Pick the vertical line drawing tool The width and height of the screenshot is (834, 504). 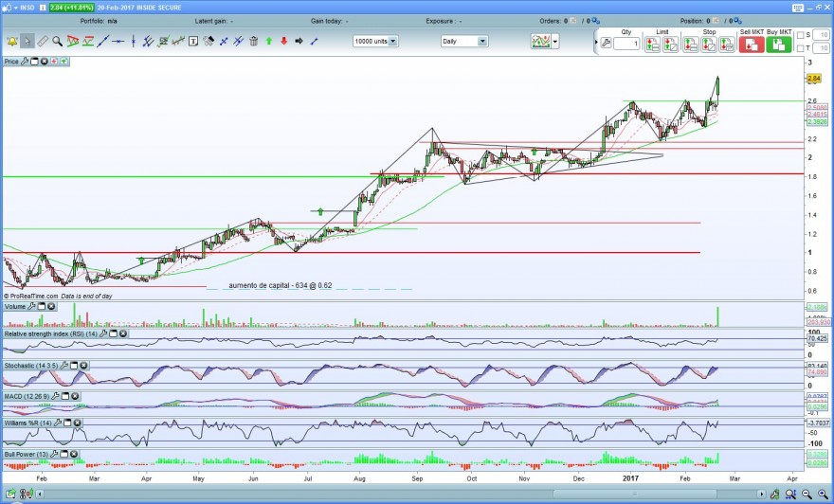point(134,41)
